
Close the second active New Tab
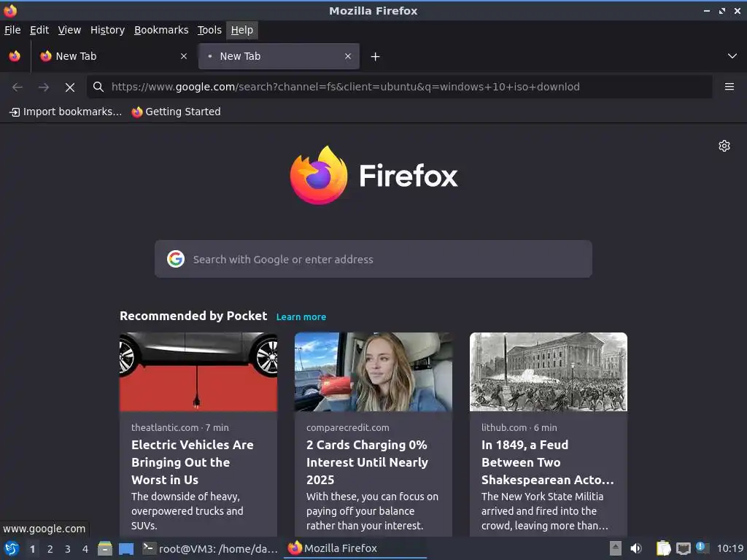348,56
